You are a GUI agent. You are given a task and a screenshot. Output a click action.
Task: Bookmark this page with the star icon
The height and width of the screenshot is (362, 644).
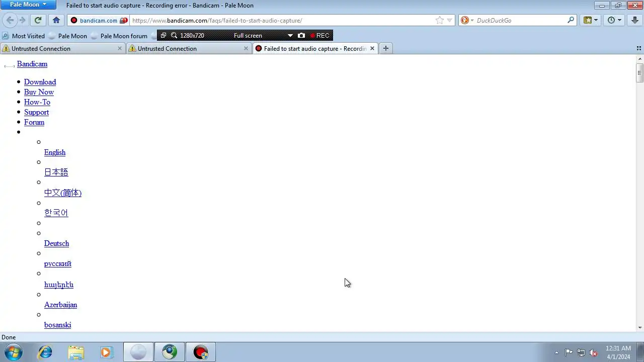pos(440,21)
